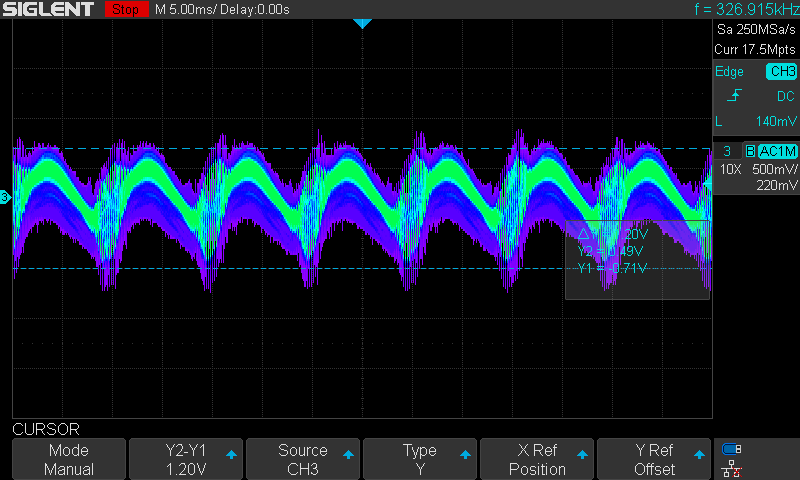Click the Type softkey arrow icon
The height and width of the screenshot is (480, 800).
[x=465, y=454]
